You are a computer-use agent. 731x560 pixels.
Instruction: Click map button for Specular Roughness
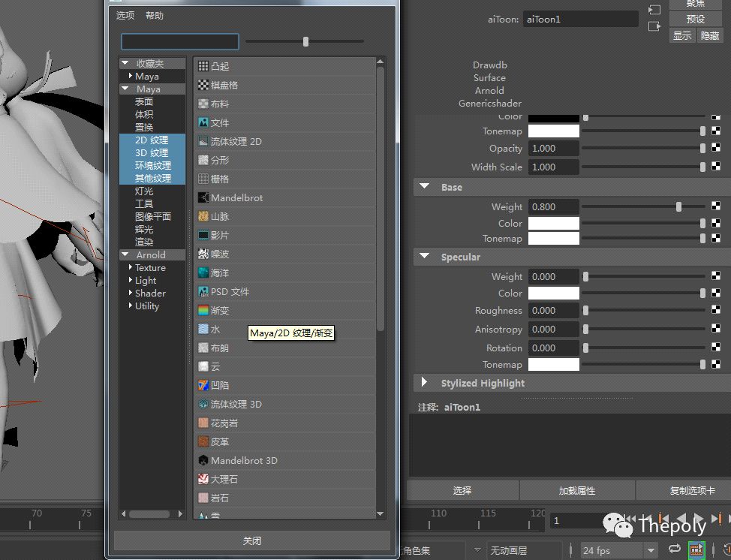pos(716,310)
